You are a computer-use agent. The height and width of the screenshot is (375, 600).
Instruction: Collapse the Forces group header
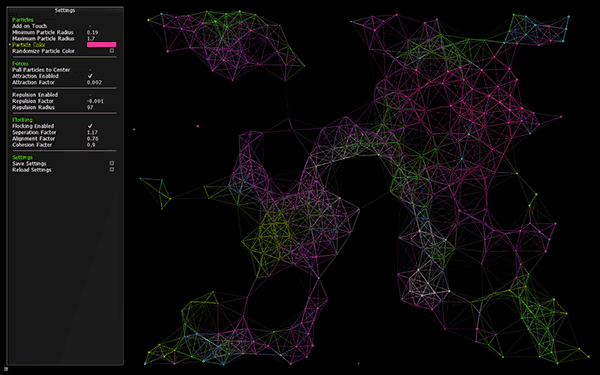coord(20,64)
